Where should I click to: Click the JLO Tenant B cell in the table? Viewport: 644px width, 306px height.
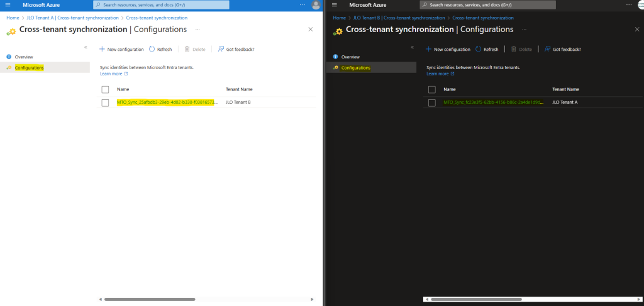coord(238,102)
